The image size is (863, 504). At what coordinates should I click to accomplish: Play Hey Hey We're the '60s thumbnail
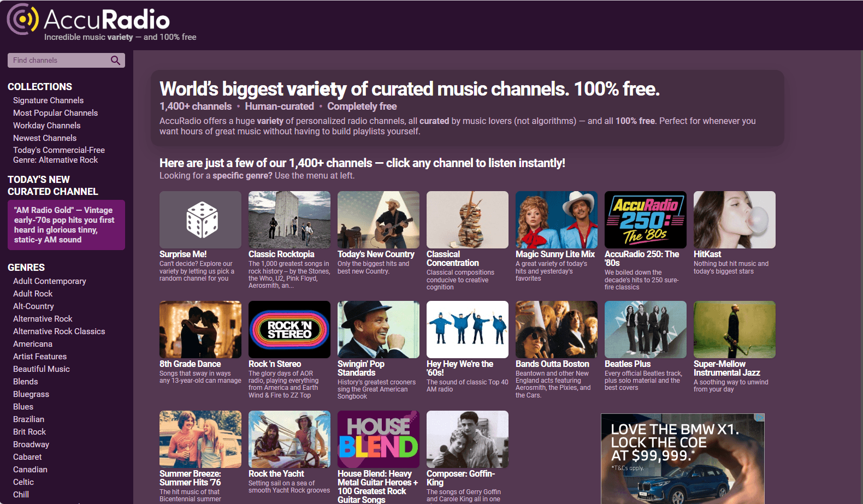pyautogui.click(x=468, y=329)
